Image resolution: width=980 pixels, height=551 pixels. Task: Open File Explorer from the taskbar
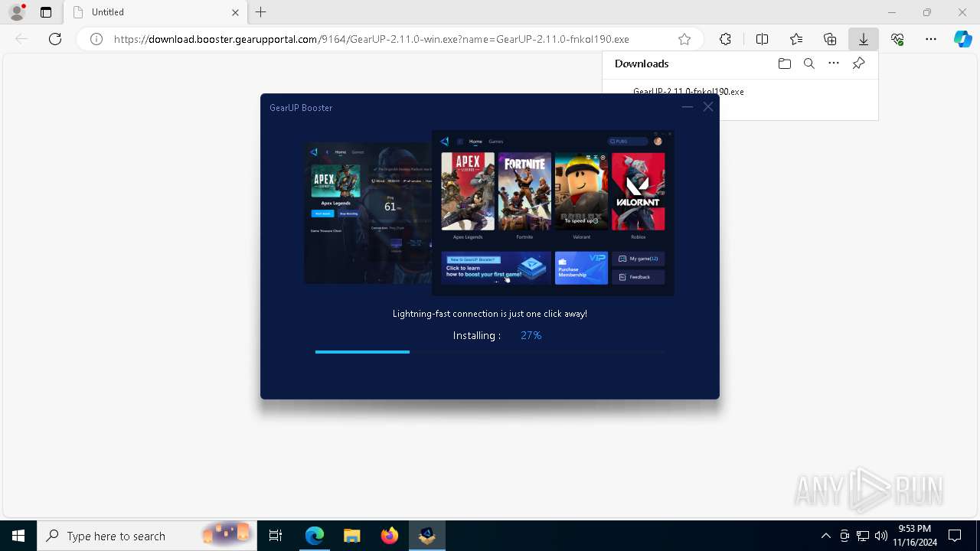pyautogui.click(x=352, y=536)
